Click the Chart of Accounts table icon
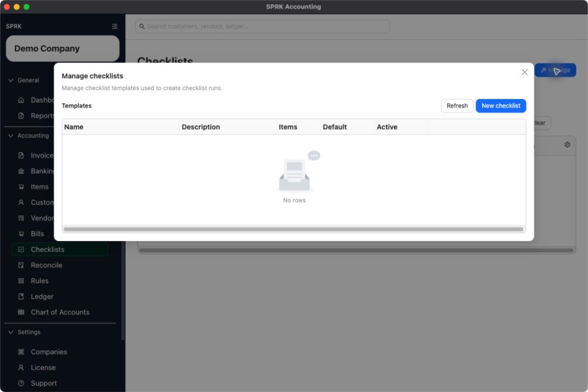The image size is (588, 392). click(x=21, y=312)
